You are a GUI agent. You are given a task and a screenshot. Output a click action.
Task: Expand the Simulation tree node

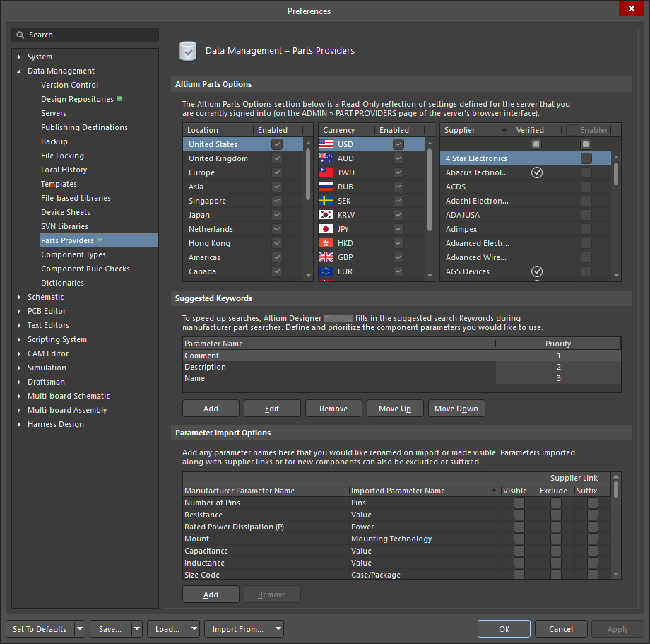[x=18, y=368]
